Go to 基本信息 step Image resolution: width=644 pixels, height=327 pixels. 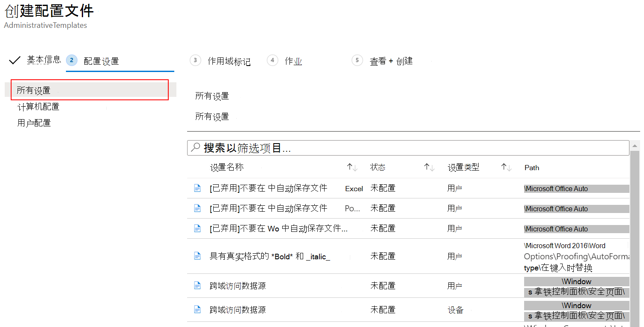coord(44,60)
